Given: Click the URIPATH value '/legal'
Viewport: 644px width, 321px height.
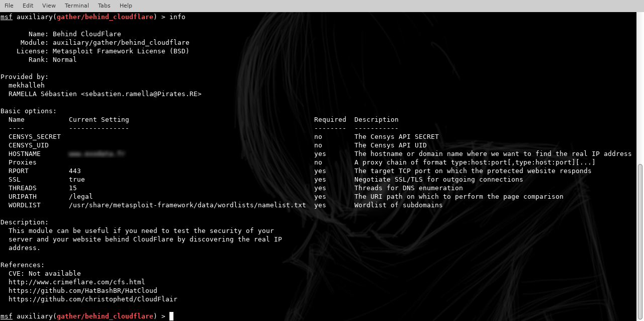Looking at the screenshot, I should tap(81, 197).
